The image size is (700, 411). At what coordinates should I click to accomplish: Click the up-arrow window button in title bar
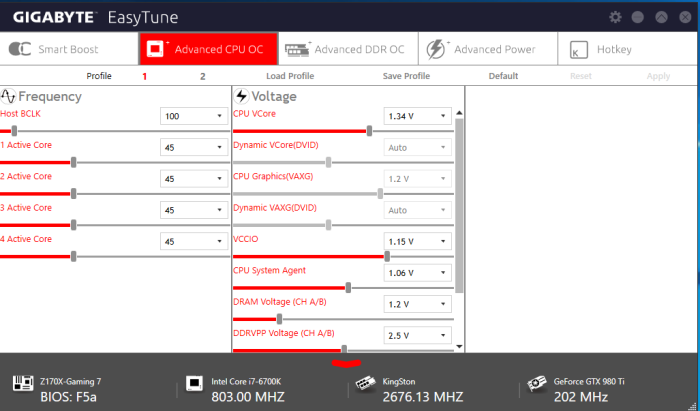[x=661, y=17]
